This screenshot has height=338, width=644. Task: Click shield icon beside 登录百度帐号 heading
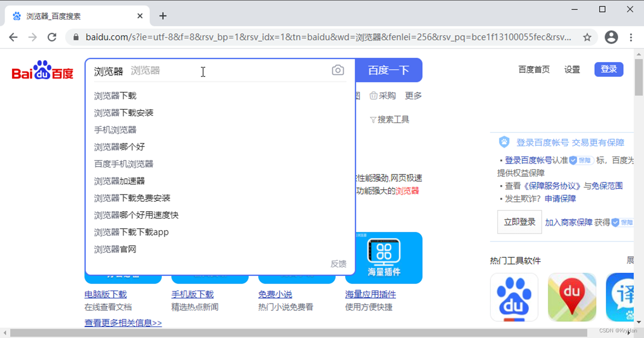tap(504, 142)
